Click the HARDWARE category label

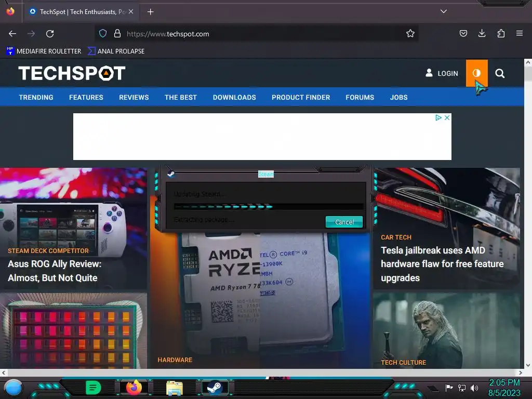(x=175, y=360)
